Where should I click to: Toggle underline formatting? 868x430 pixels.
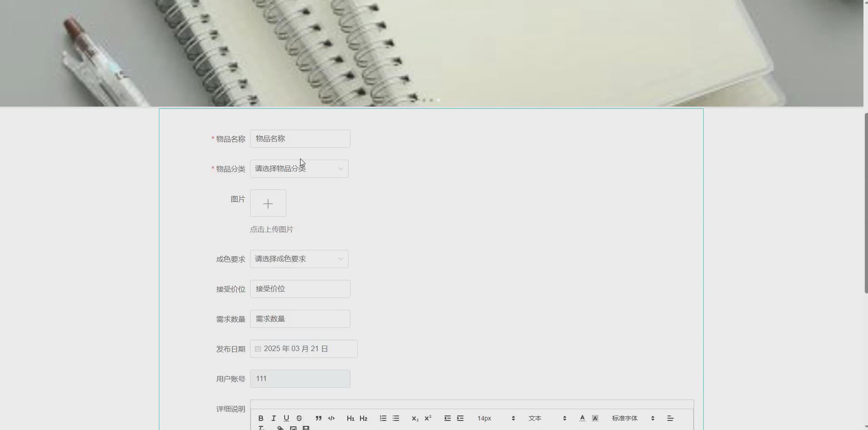(x=286, y=418)
